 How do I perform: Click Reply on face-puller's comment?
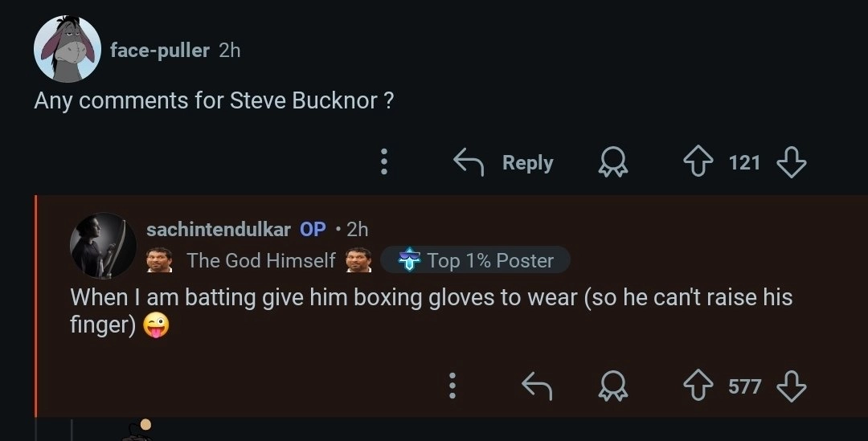click(504, 163)
